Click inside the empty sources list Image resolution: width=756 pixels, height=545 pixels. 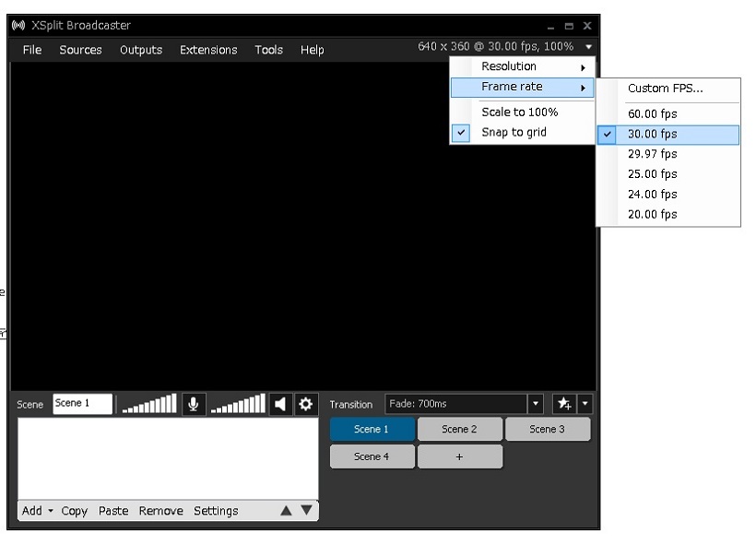point(168,458)
